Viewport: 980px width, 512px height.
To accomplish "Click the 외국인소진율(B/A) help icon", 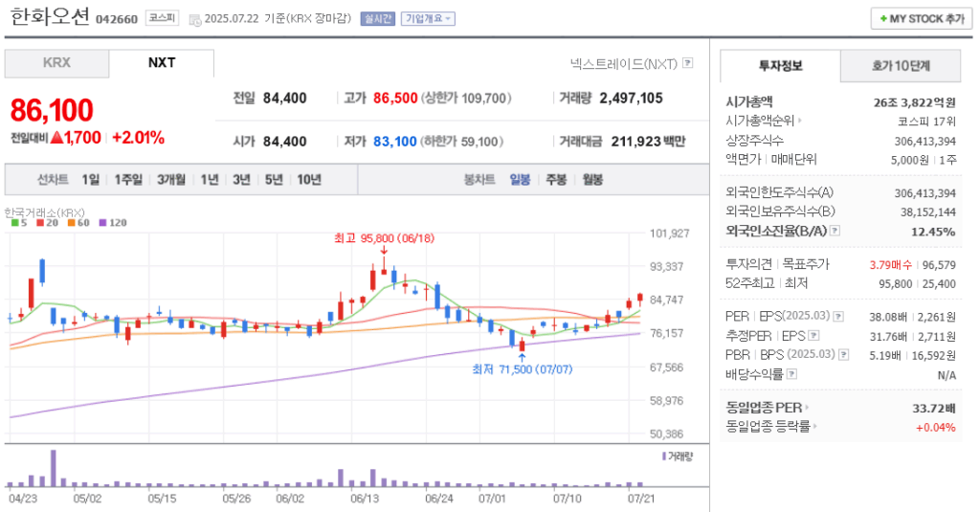I will (835, 231).
